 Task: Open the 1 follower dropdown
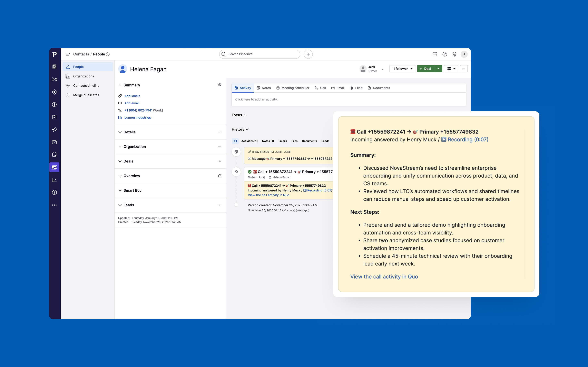click(x=402, y=69)
